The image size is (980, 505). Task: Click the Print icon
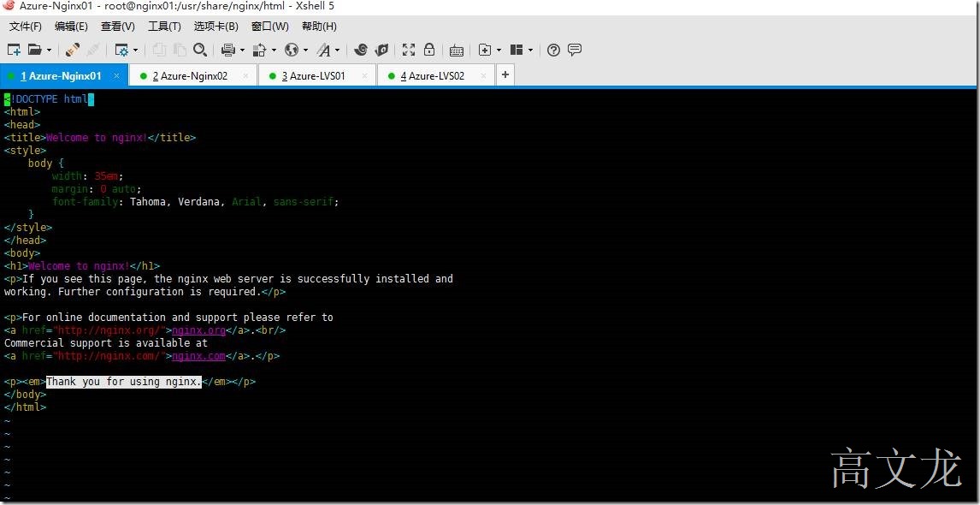(x=228, y=50)
